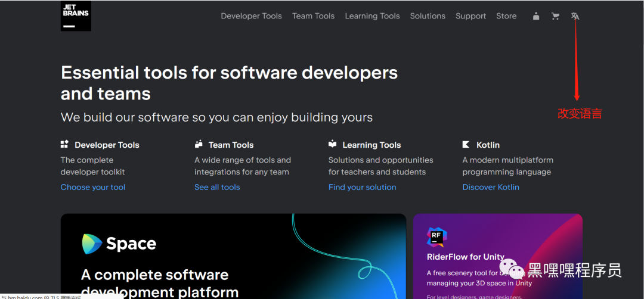Open Team Tools menu in navbar

314,16
